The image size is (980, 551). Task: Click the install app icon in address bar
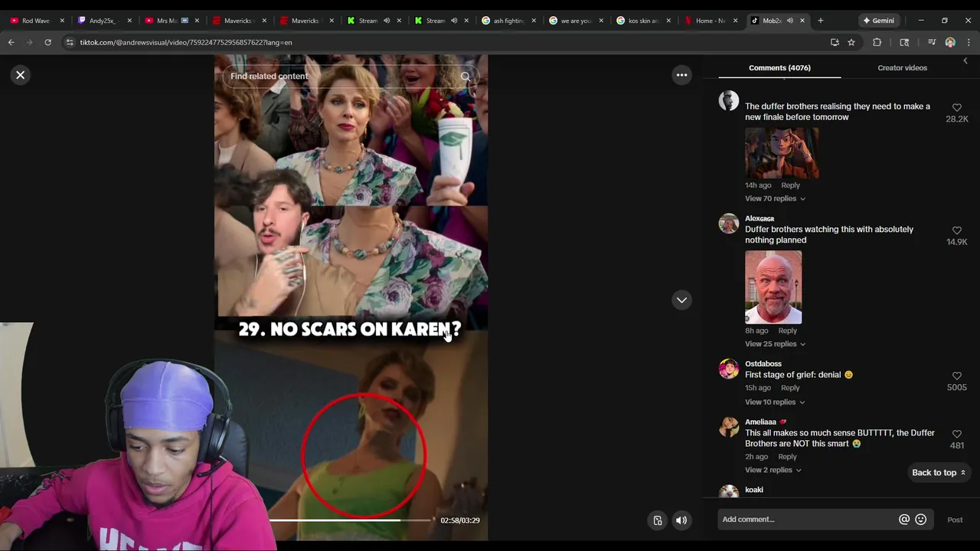click(x=835, y=43)
